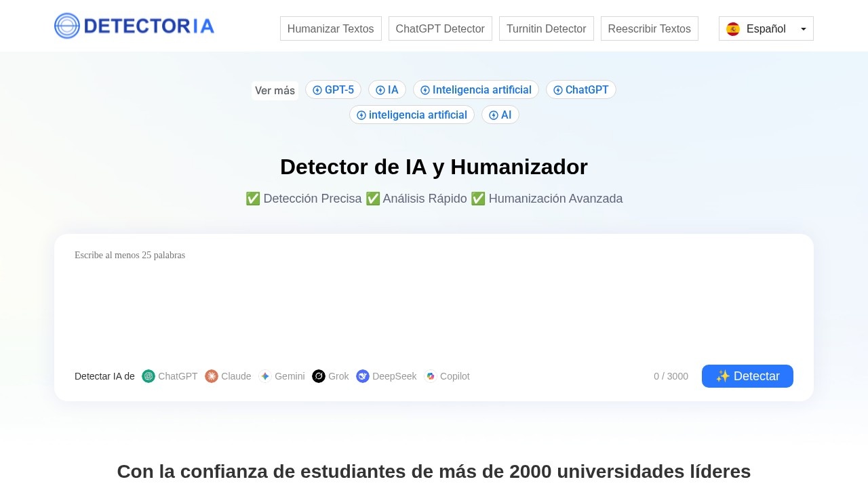This screenshot has width=868, height=488.
Task: Select the DeepSeek model icon
Action: pyautogui.click(x=363, y=376)
